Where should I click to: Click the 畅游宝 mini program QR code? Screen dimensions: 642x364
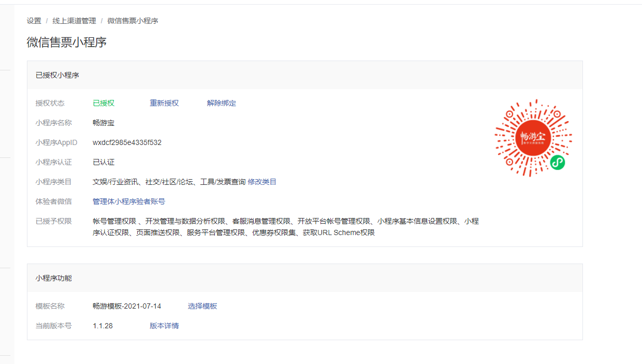(533, 138)
